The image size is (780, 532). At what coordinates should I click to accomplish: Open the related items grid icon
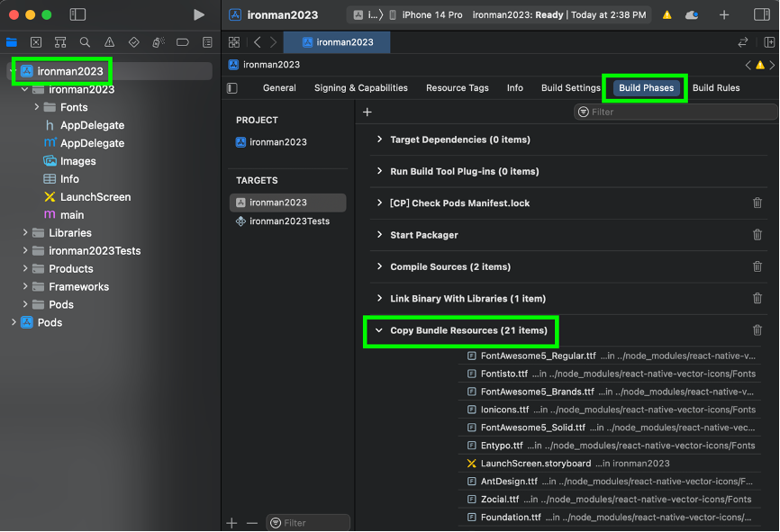click(x=234, y=42)
